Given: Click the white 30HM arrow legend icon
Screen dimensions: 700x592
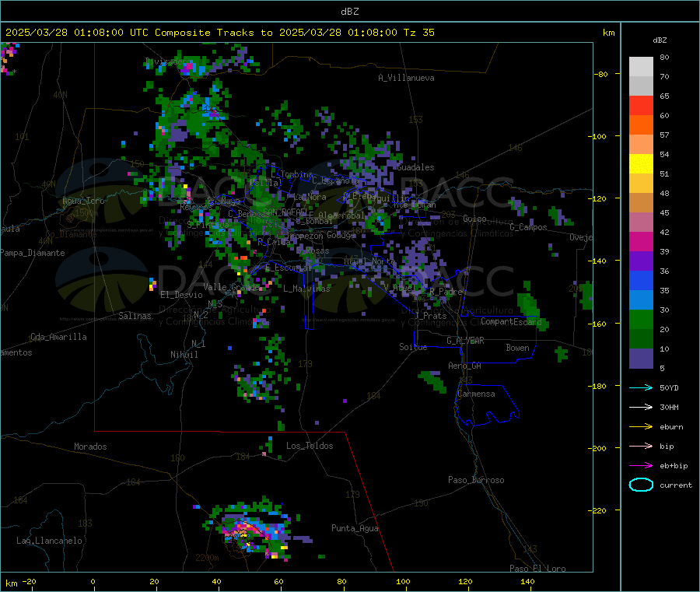Looking at the screenshot, I should tap(641, 407).
